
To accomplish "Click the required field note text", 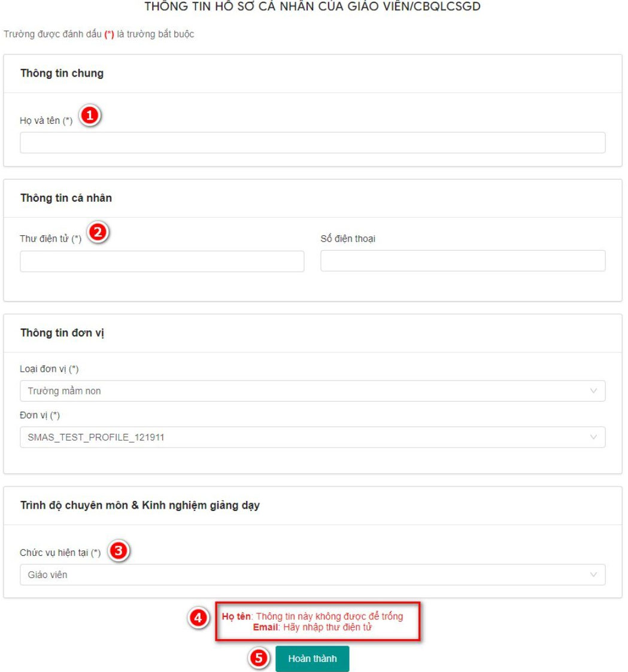I will tap(99, 34).
